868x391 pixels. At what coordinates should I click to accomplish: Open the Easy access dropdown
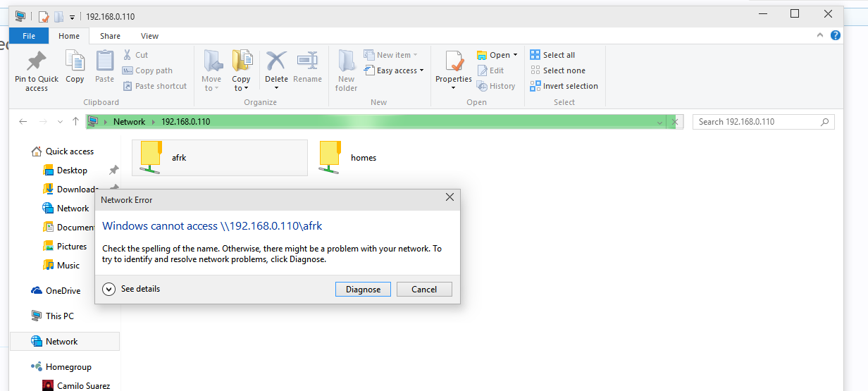394,70
